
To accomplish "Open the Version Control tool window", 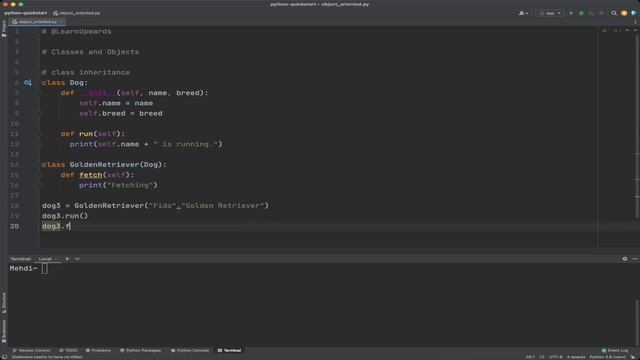I will [x=31, y=350].
